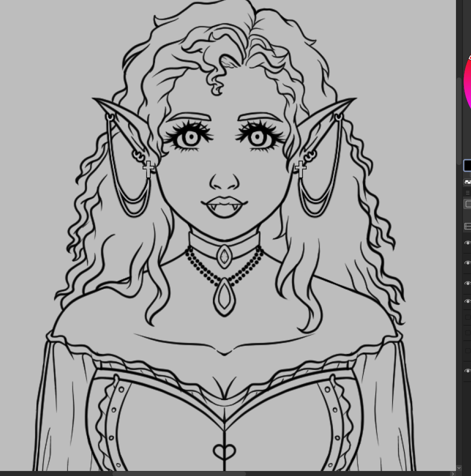The height and width of the screenshot is (476, 471).
Task: Show the second hidden layer's empty visibility box
Action: [468, 333]
